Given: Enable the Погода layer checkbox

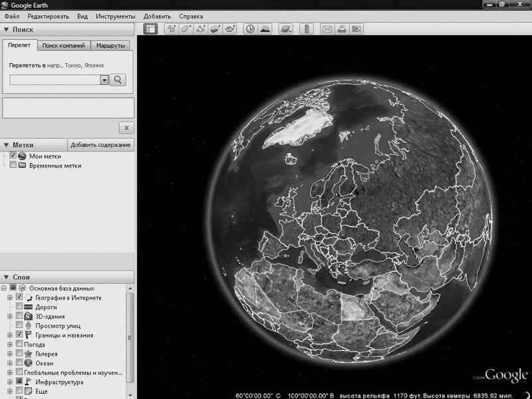Looking at the screenshot, I should pos(19,344).
